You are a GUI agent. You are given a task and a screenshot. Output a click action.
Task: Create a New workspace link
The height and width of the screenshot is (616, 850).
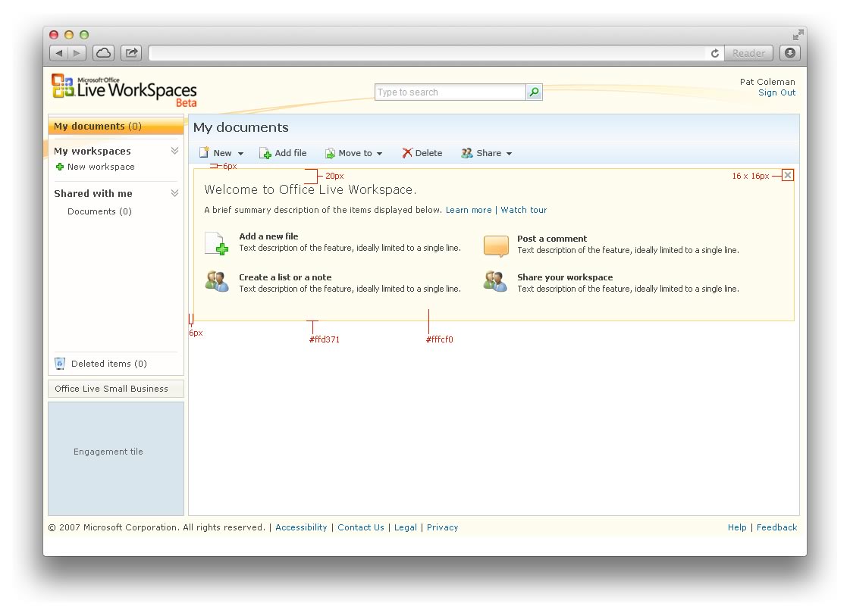click(101, 167)
